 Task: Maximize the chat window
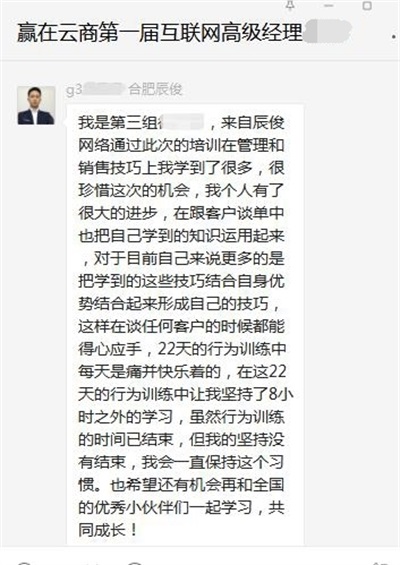367,5
